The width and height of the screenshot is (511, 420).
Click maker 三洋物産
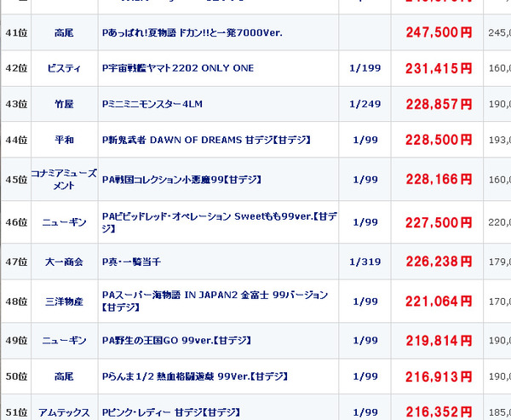(x=64, y=302)
